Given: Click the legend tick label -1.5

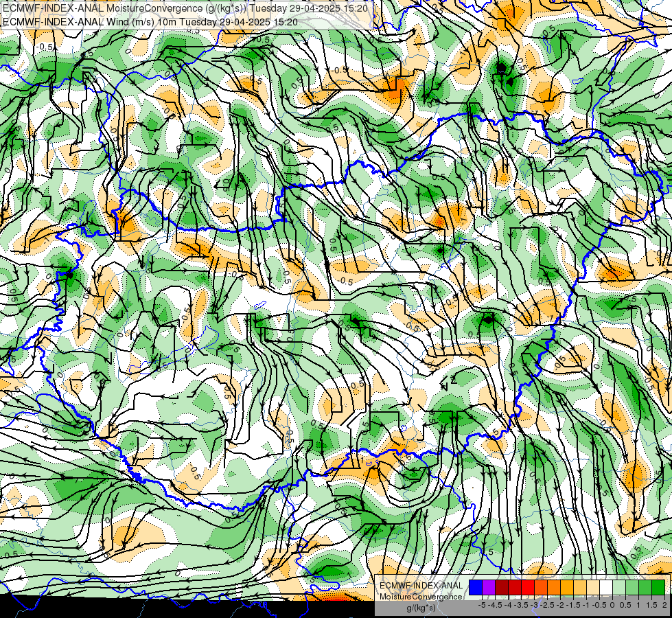Looking at the screenshot, I should (573, 605).
